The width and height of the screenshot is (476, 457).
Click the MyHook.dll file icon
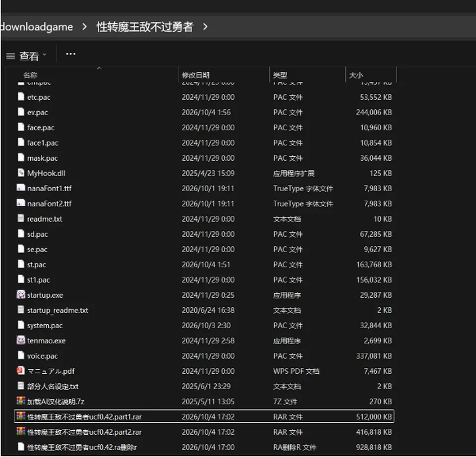pyautogui.click(x=21, y=172)
